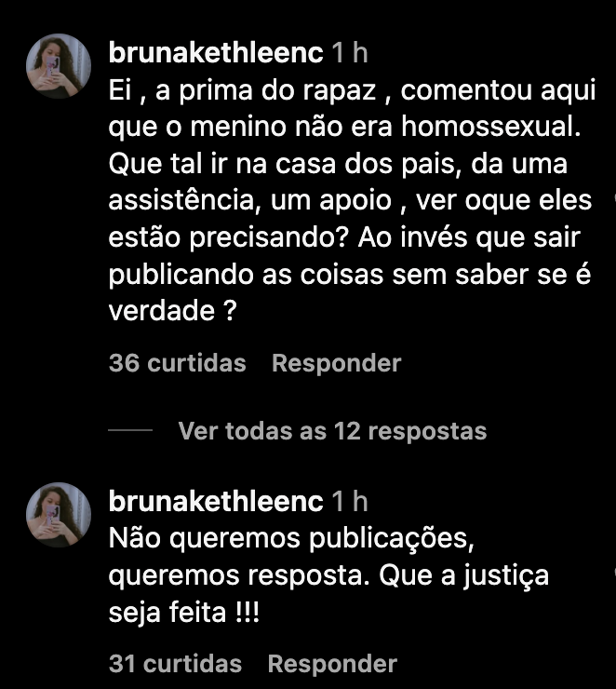Image resolution: width=616 pixels, height=689 pixels.
Task: Click the comment line starting with Que tal ir
Action: (338, 164)
